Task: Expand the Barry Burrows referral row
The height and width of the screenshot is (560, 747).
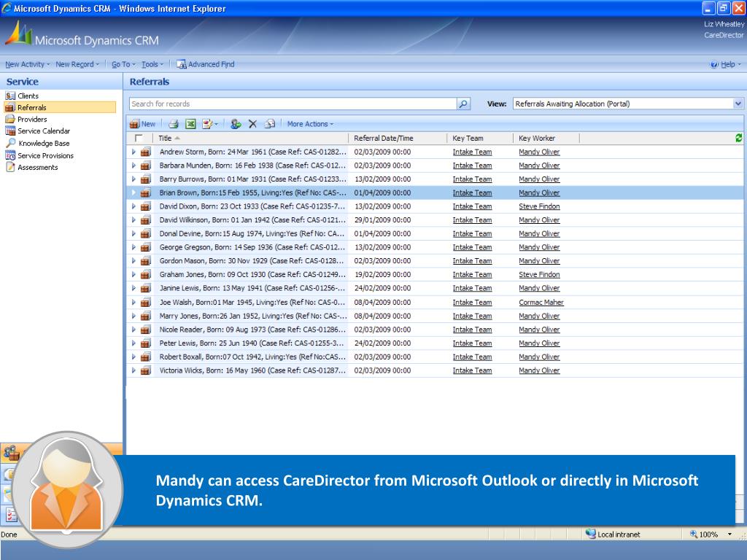Action: coord(133,179)
